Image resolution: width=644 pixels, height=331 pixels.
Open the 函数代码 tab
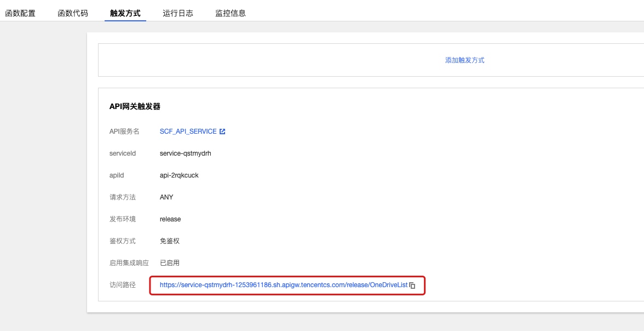73,13
